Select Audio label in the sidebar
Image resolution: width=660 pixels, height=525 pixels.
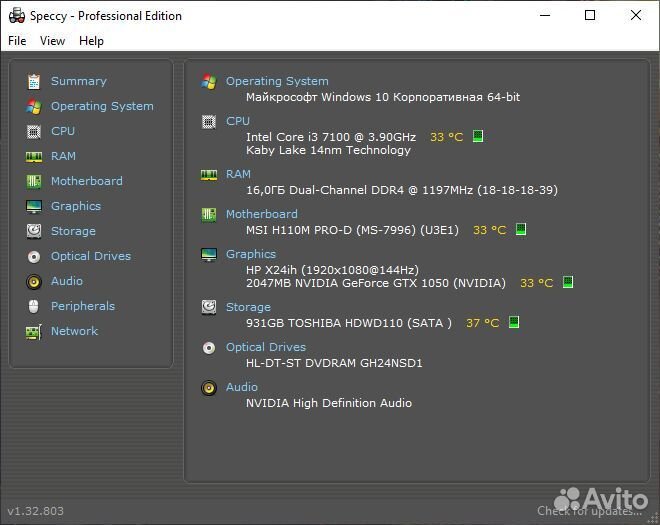click(x=67, y=281)
